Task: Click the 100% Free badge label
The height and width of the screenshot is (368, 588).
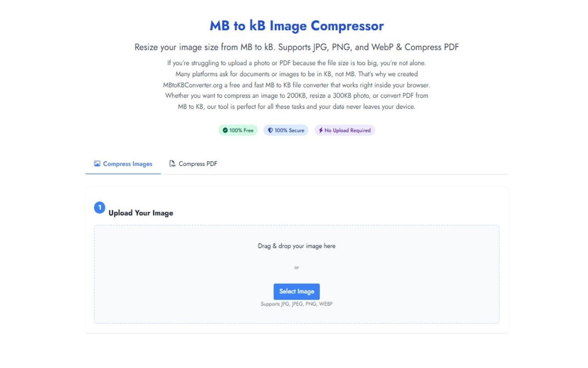Action: click(238, 131)
